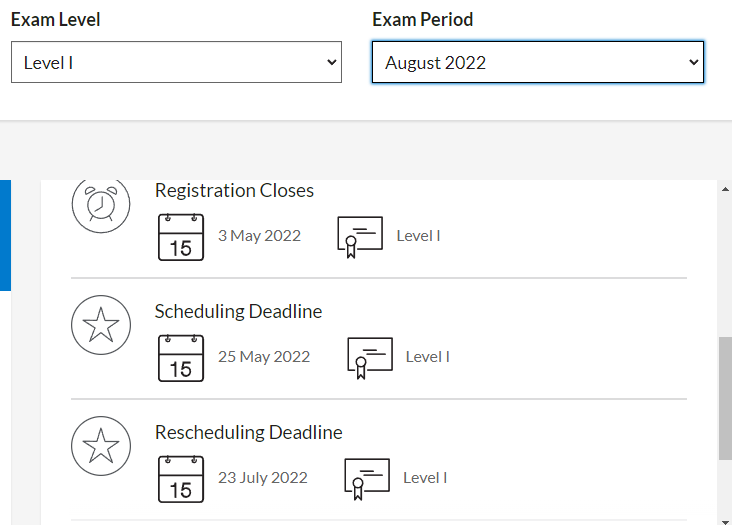Screen dimensions: 732x525
Task: Click the calendar icon next to 23 July 2022
Action: [181, 479]
